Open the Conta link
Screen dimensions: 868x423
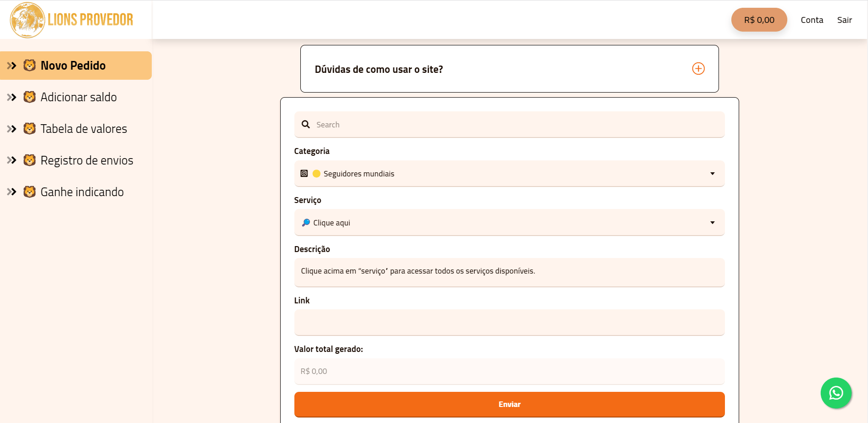(x=812, y=20)
